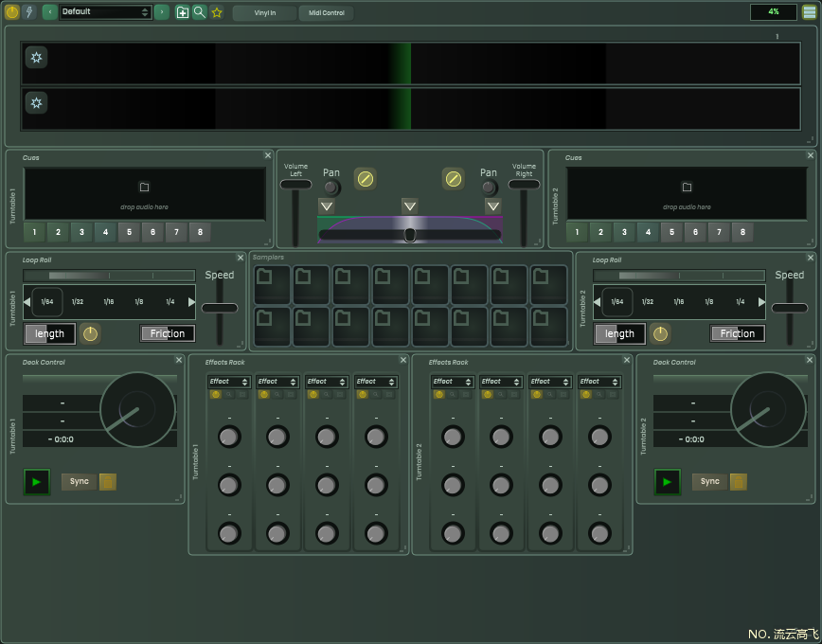Move Turntable 2 loop lengths right arrow
Viewport: 822px width, 644px height.
761,302
